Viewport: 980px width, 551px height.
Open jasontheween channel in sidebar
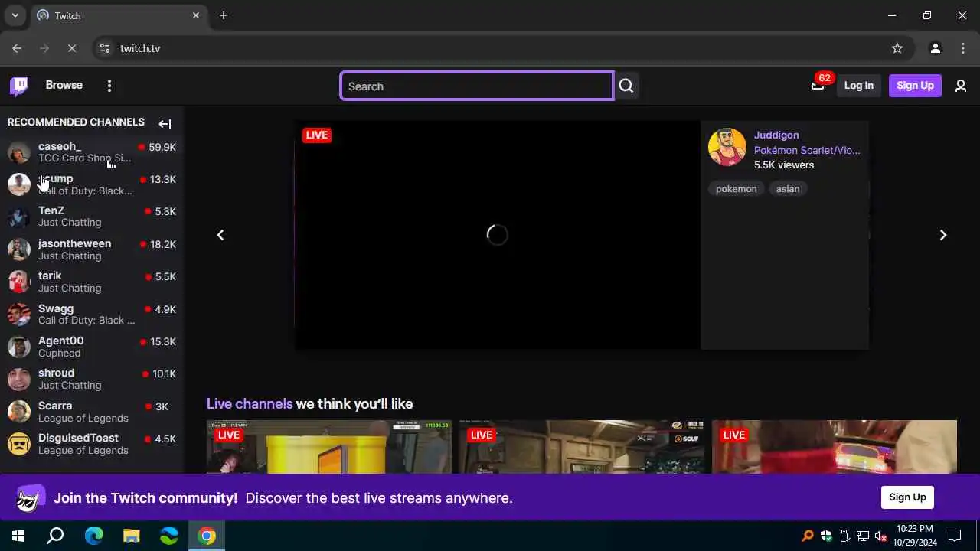(x=92, y=249)
